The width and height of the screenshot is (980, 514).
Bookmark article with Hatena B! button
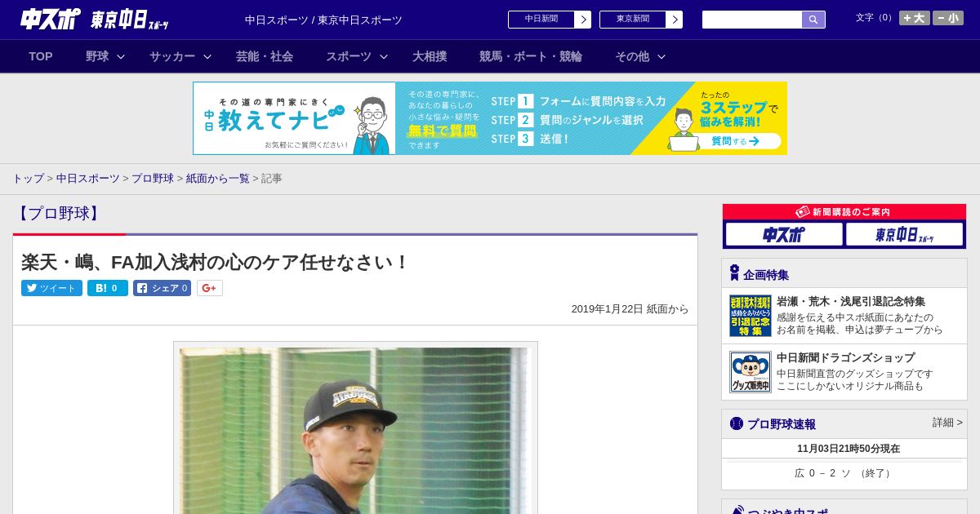click(x=108, y=288)
